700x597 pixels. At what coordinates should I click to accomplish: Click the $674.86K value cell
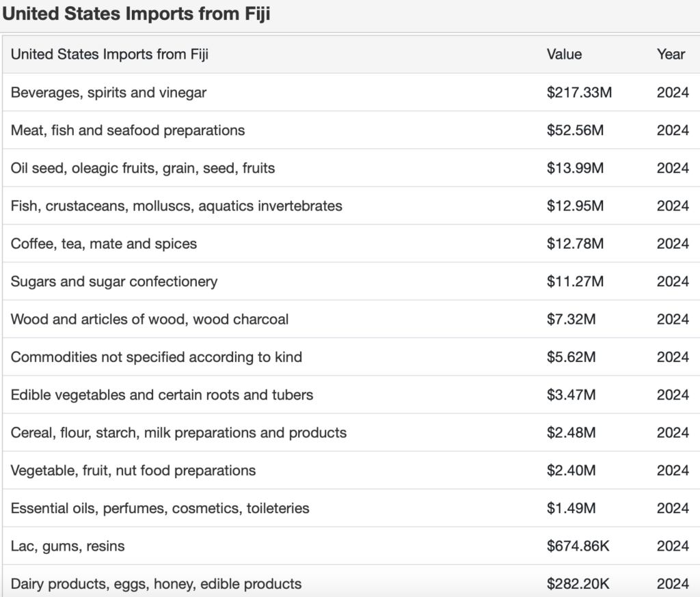578,546
